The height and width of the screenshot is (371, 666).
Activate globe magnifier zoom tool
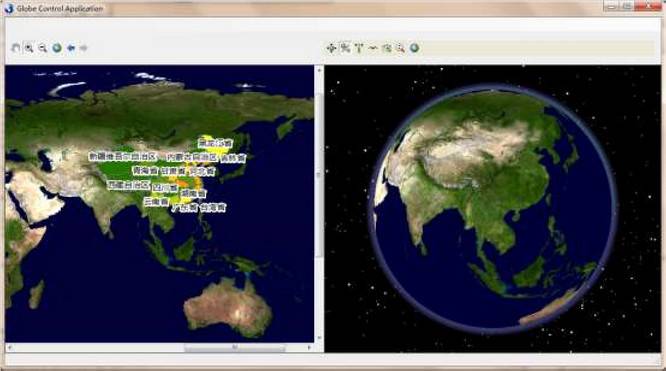pyautogui.click(x=400, y=48)
